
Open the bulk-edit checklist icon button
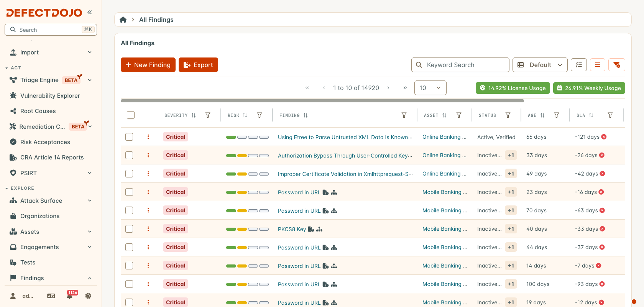[x=579, y=65]
